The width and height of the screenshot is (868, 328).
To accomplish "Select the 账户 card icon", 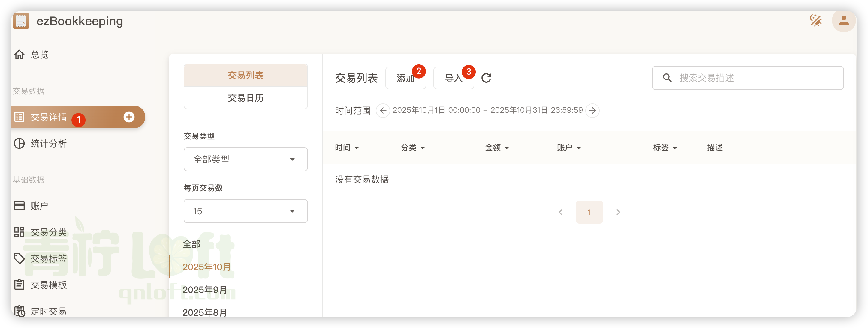I will pyautogui.click(x=19, y=205).
